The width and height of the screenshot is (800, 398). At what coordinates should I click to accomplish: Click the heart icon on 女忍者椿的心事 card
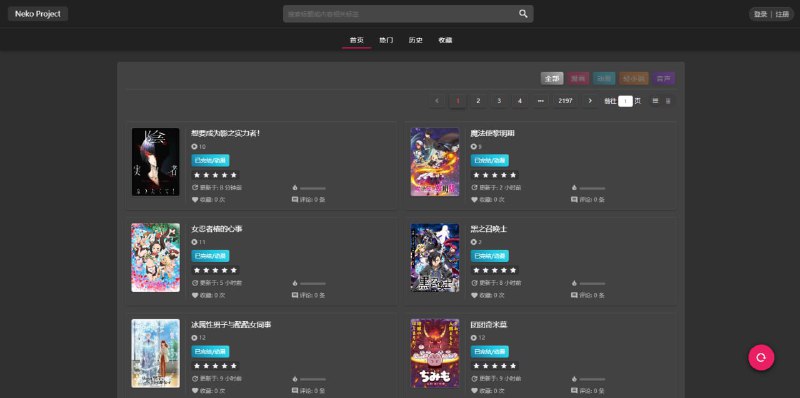(x=194, y=295)
